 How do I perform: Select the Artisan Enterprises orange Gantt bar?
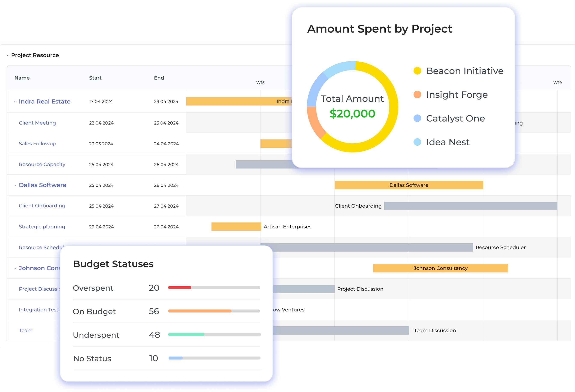(x=236, y=227)
